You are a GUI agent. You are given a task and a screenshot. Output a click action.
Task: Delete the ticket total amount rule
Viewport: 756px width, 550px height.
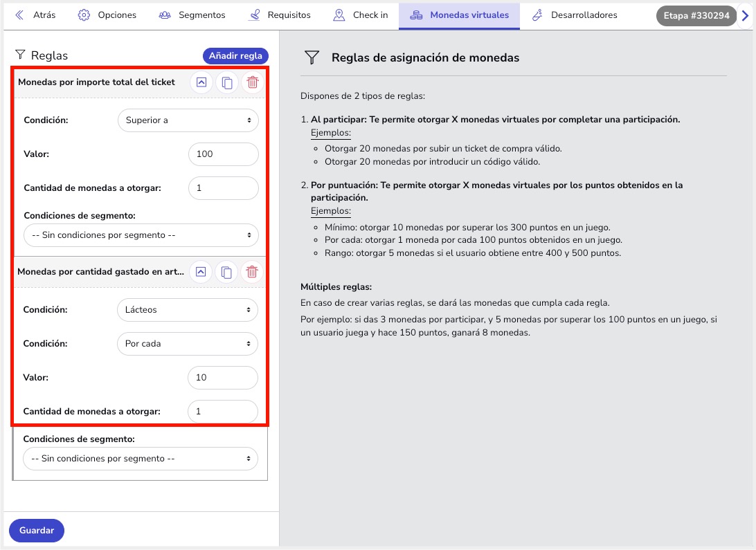click(x=253, y=82)
